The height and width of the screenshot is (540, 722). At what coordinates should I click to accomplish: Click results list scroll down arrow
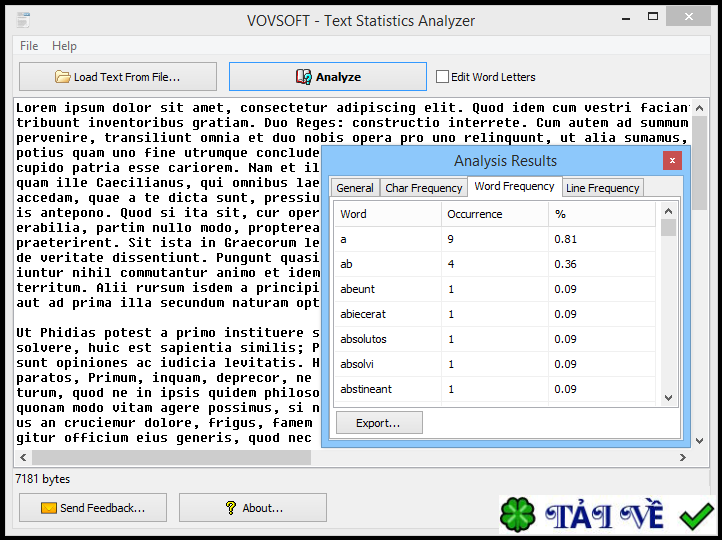(x=669, y=398)
